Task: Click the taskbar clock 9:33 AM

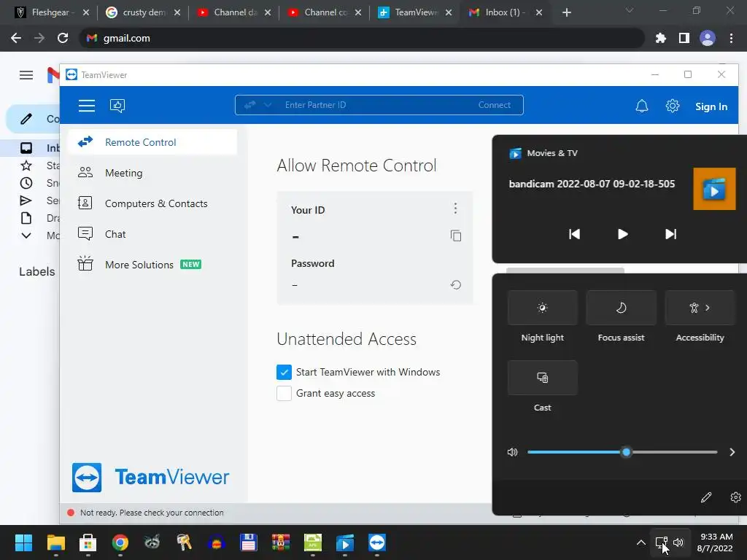Action: click(x=716, y=537)
